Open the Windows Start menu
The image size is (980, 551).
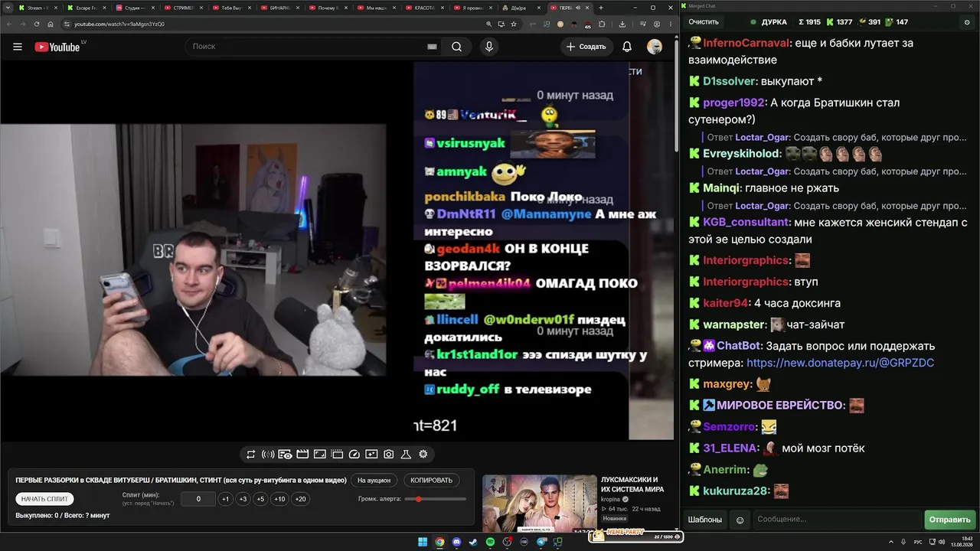coord(423,543)
